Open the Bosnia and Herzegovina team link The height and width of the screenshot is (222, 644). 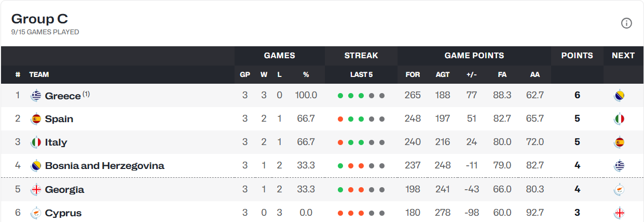[x=105, y=166]
